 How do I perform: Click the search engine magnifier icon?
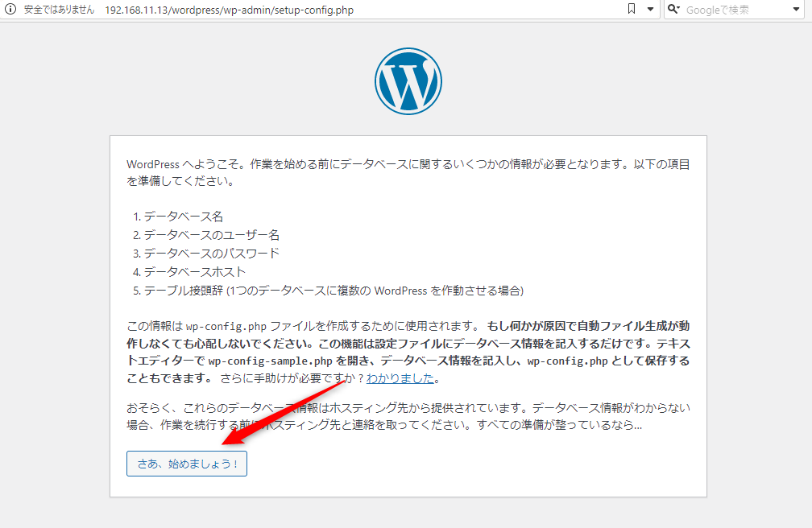(673, 10)
